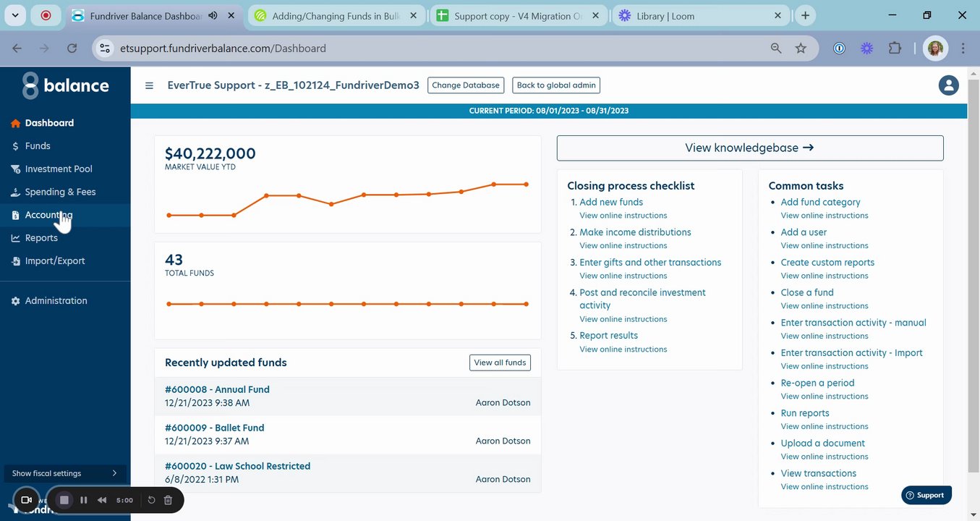The width and height of the screenshot is (980, 521).
Task: Click View transactions link
Action: pyautogui.click(x=818, y=473)
